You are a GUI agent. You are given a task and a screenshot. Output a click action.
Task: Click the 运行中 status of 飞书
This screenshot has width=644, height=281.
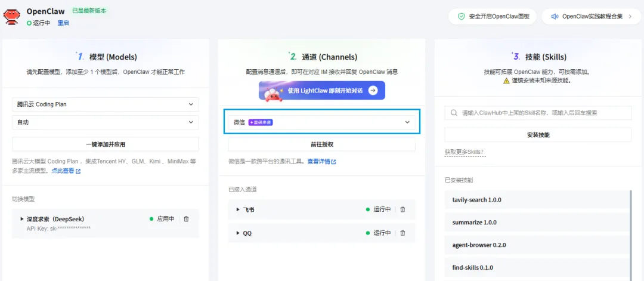pyautogui.click(x=378, y=209)
